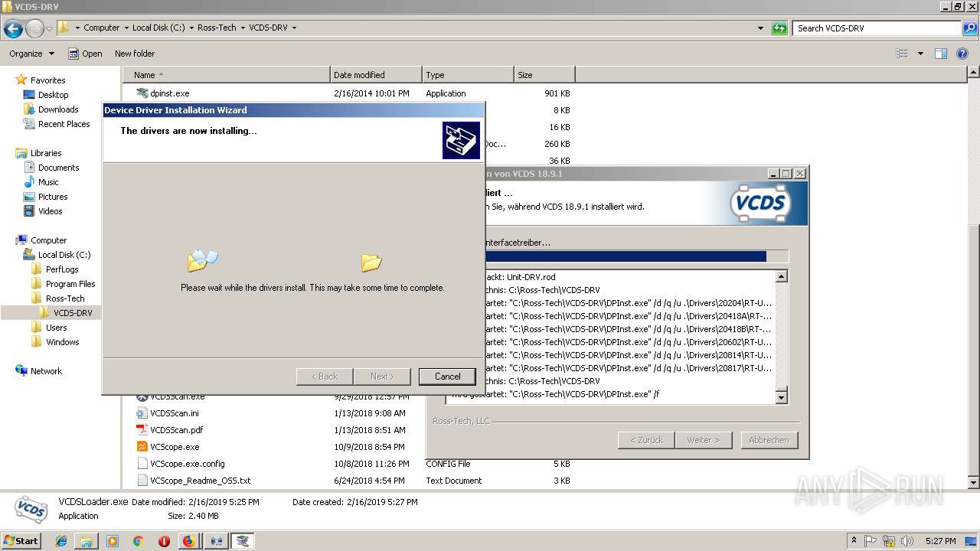Select the VCScope_Readme_OSS.txt file icon

click(x=142, y=481)
